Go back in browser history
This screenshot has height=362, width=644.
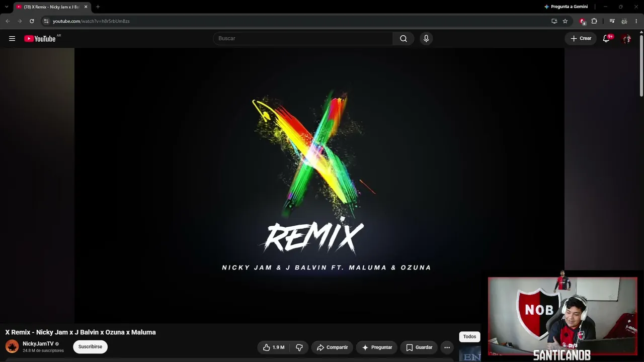pos(8,21)
